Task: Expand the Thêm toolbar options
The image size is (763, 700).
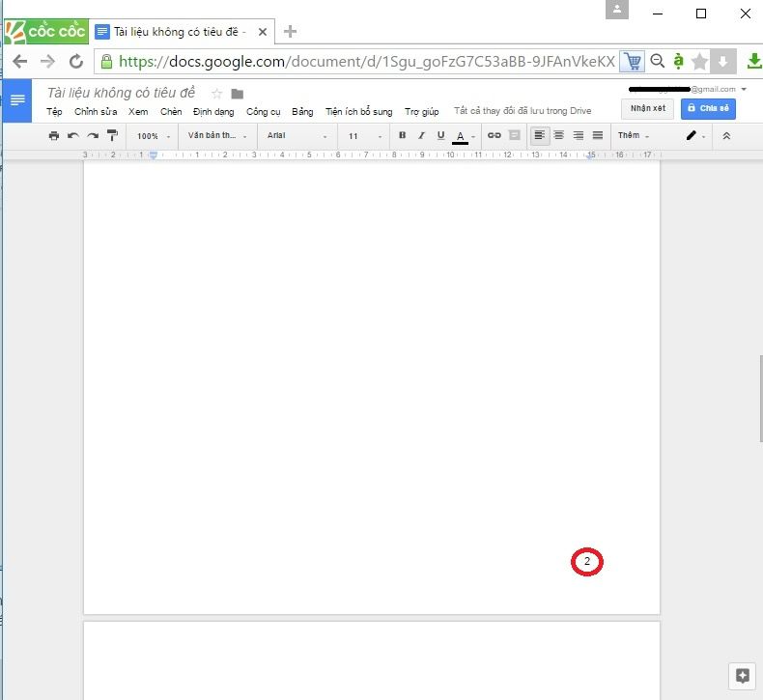Action: pyautogui.click(x=634, y=135)
